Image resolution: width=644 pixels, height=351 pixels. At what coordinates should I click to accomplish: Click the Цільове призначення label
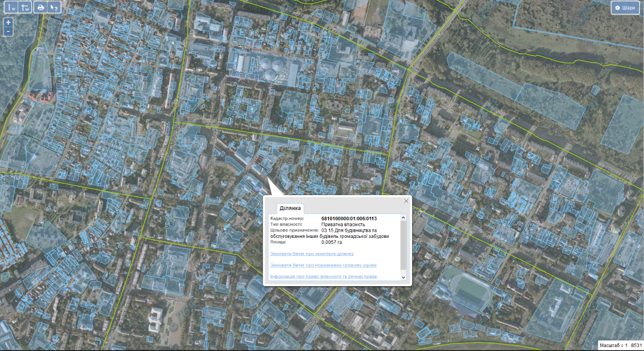[294, 230]
